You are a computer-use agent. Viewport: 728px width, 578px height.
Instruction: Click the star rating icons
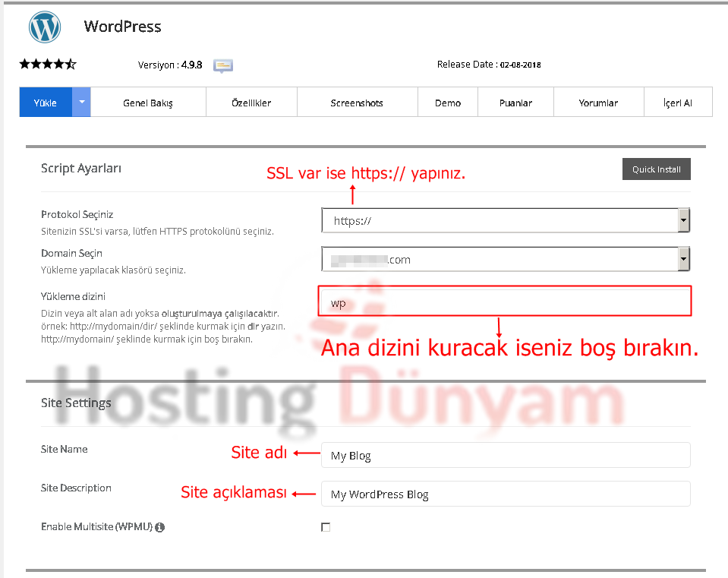47,64
